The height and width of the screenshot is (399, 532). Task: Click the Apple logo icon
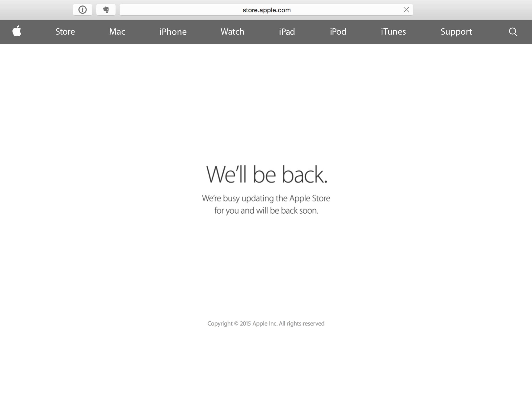17,31
